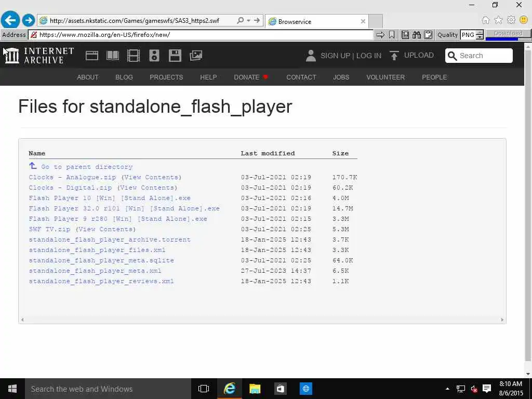View Contents of Clocks - Digital.zip
This screenshot has width=532, height=399.
147,188
